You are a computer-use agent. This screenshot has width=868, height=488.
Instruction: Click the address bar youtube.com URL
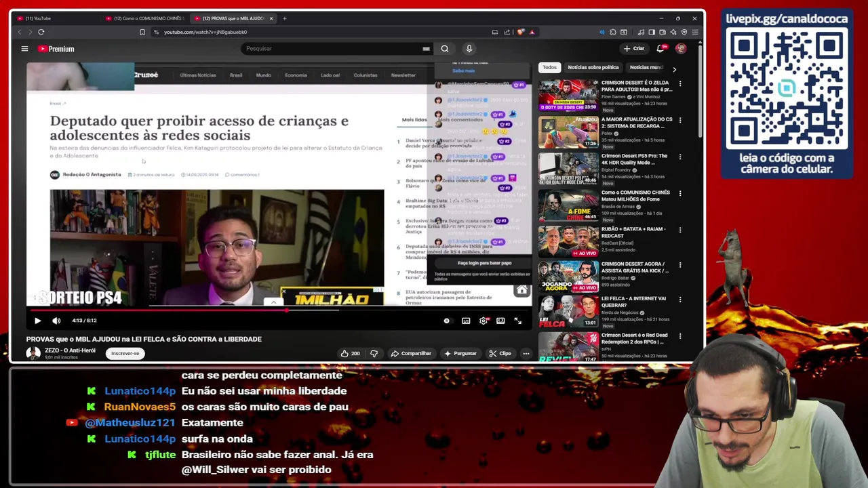coord(205,32)
